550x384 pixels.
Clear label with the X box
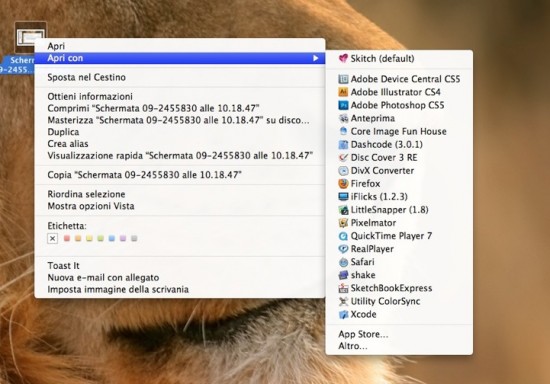point(53,238)
